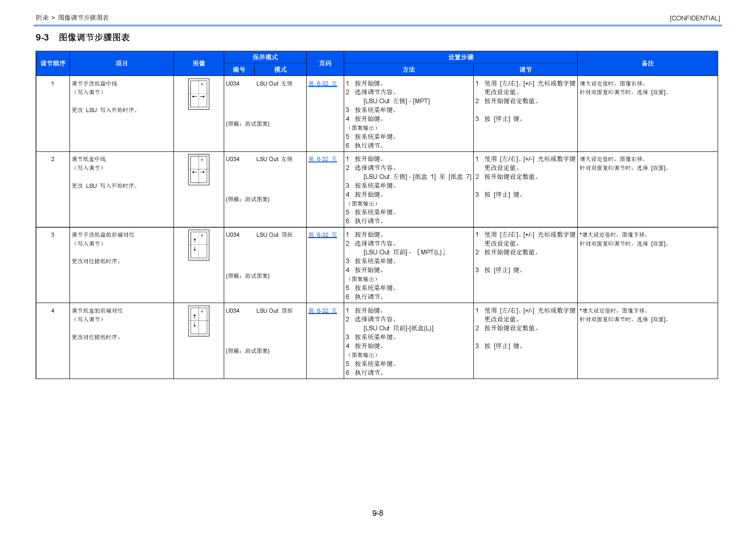The width and height of the screenshot is (756, 535).
Task: Click the [CONFIDENTIAL] header label
Action: pos(695,18)
